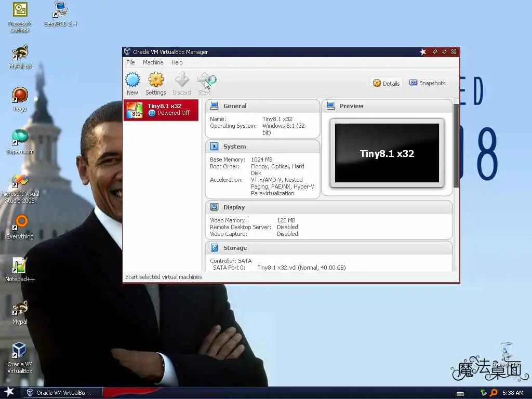Open Settings gear toolbar icon

156,80
